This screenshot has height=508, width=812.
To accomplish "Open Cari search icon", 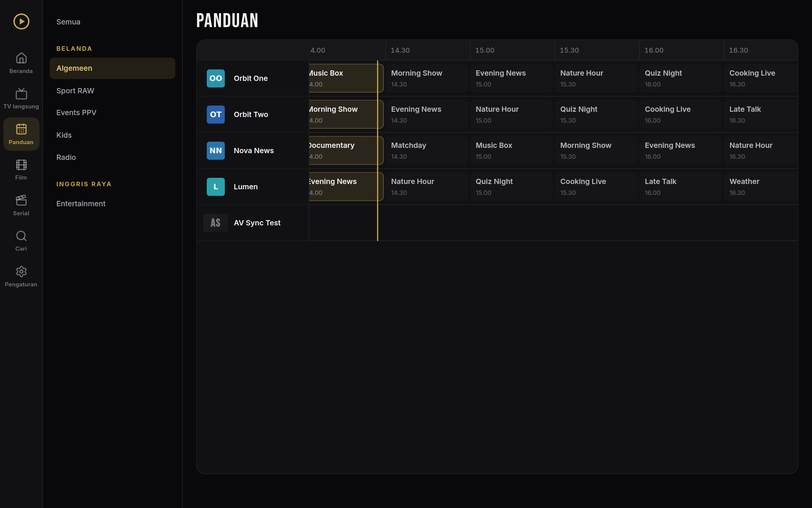I will pyautogui.click(x=21, y=236).
